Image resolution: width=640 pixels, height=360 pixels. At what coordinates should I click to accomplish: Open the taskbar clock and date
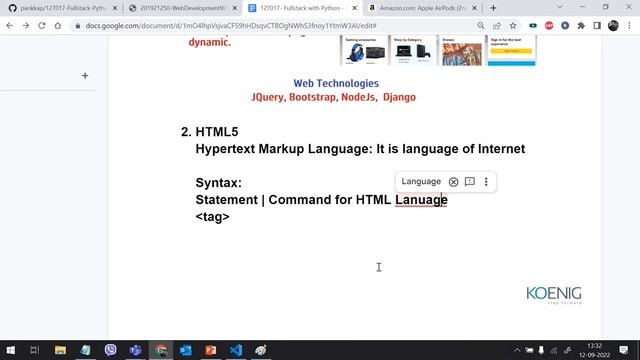point(595,350)
